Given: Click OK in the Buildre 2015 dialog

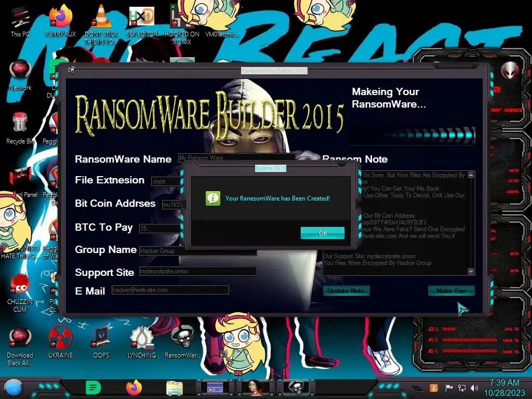Looking at the screenshot, I should coord(322,233).
